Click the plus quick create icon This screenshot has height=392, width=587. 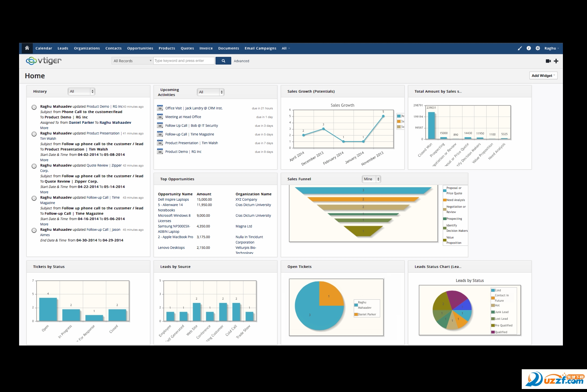click(556, 61)
